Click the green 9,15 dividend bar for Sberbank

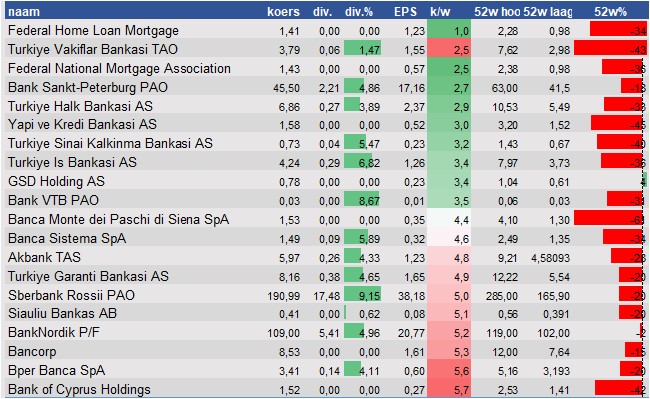click(363, 295)
